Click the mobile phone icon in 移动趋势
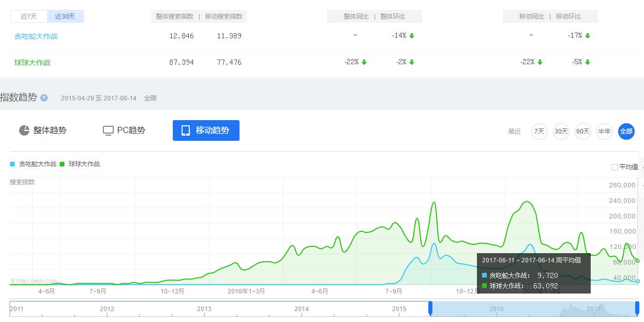644x322 pixels. coord(186,130)
